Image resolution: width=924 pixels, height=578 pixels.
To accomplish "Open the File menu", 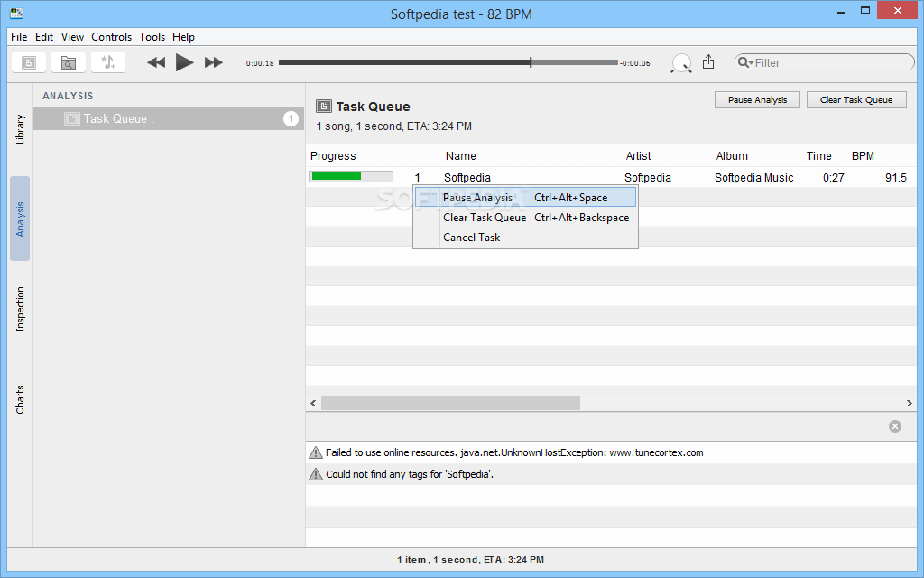I will point(19,36).
